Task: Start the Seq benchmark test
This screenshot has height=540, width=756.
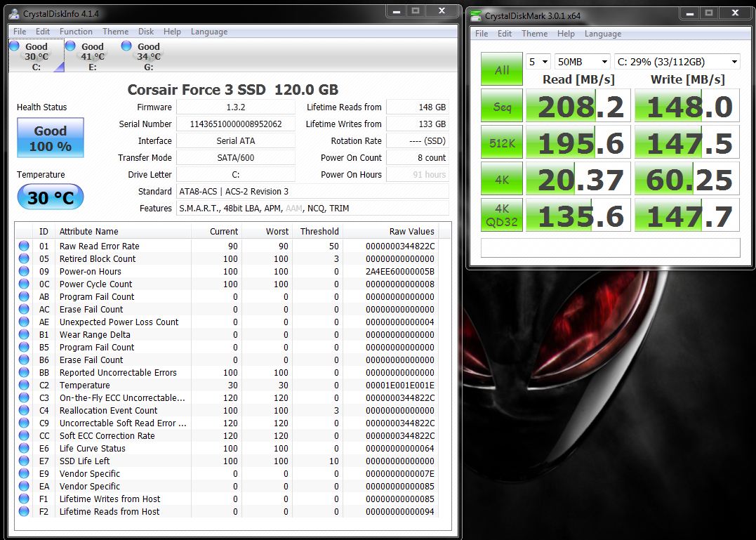Action: [x=502, y=105]
